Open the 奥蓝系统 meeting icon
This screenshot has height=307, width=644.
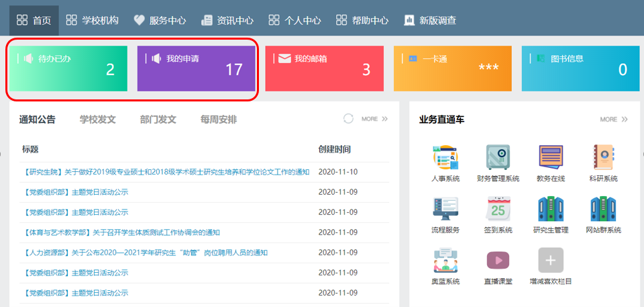coord(445,260)
